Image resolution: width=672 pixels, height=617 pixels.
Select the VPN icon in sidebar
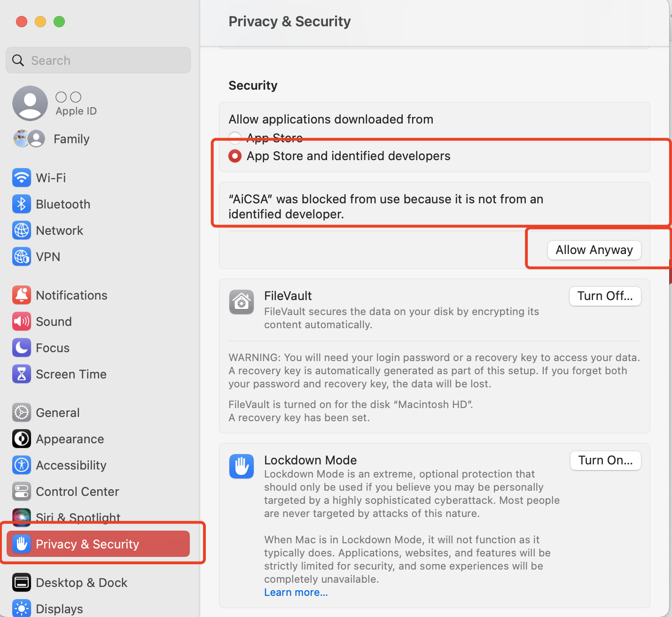(22, 257)
